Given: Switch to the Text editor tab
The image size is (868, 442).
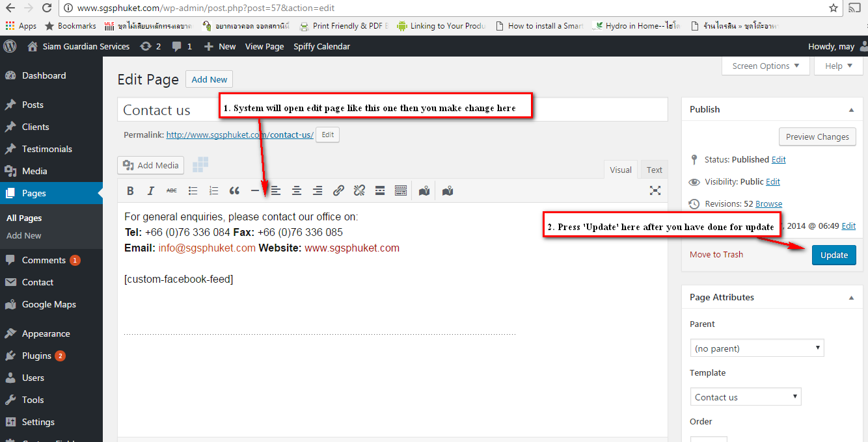Looking at the screenshot, I should pyautogui.click(x=654, y=170).
